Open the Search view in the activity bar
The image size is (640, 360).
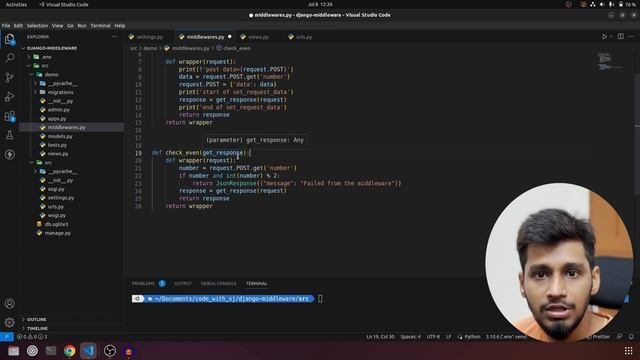pos(9,58)
